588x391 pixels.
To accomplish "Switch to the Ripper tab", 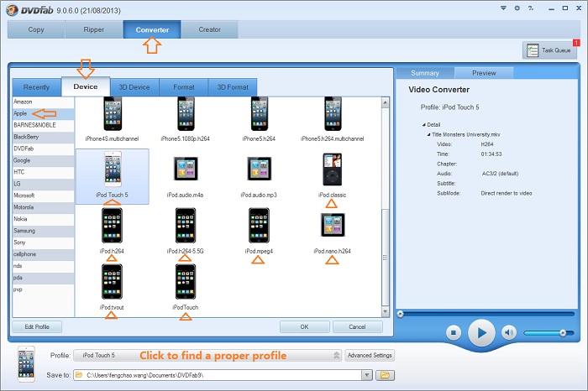I will 94,29.
